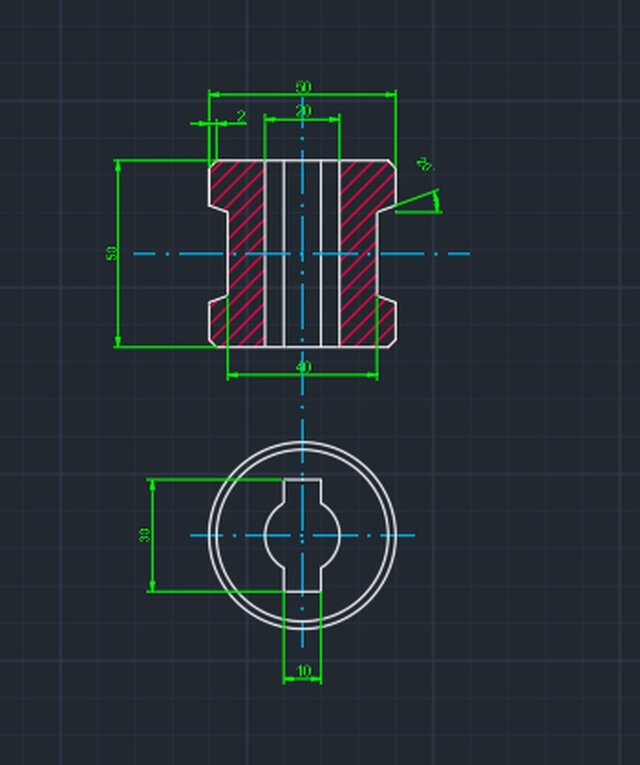Select the 30 dimension text beside the circle
640x765 pixels.
tap(144, 535)
